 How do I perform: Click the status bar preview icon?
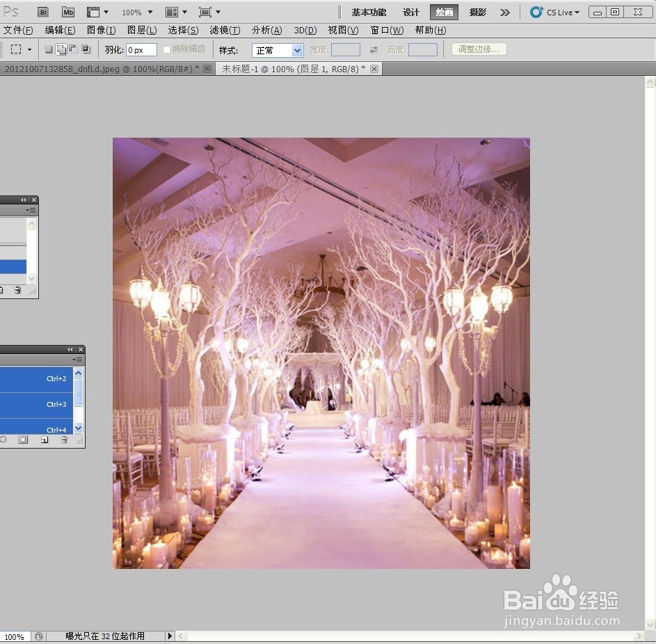pyautogui.click(x=39, y=636)
